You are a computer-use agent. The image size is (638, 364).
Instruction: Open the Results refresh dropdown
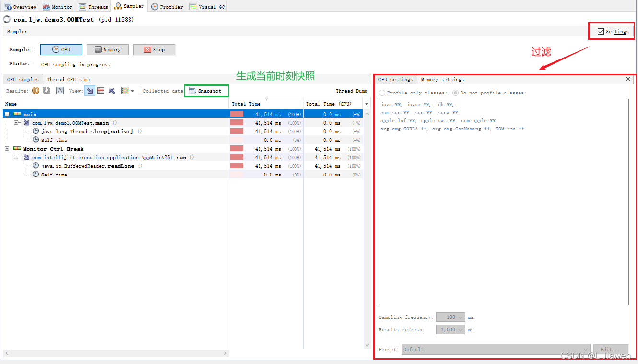450,329
